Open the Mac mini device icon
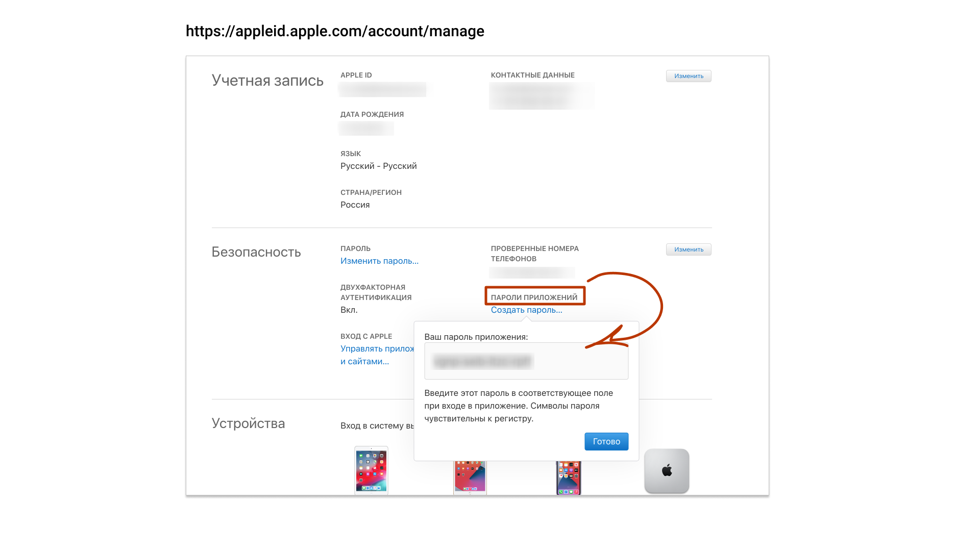 667,471
